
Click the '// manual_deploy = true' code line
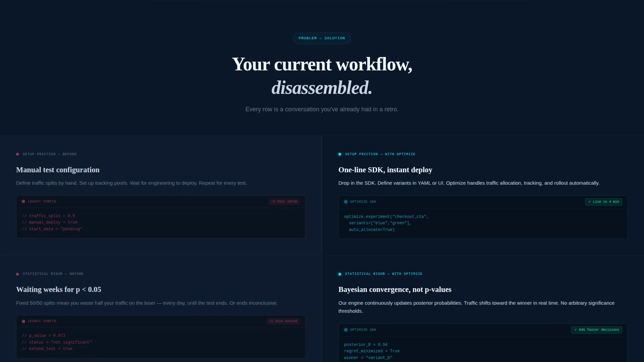pyautogui.click(x=50, y=223)
